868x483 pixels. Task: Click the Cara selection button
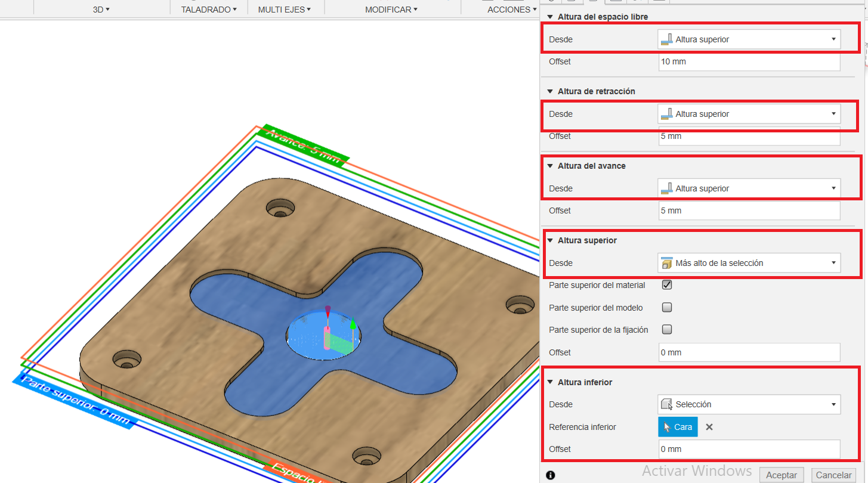point(678,427)
